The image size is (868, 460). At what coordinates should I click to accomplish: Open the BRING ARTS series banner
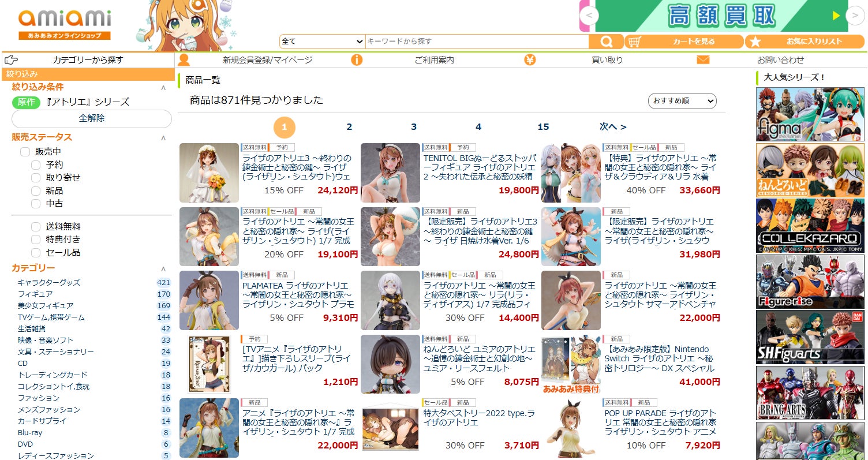810,393
